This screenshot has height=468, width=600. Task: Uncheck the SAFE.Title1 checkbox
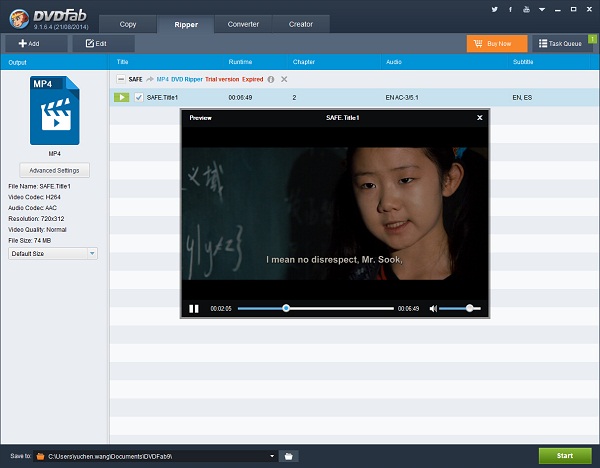[x=139, y=97]
